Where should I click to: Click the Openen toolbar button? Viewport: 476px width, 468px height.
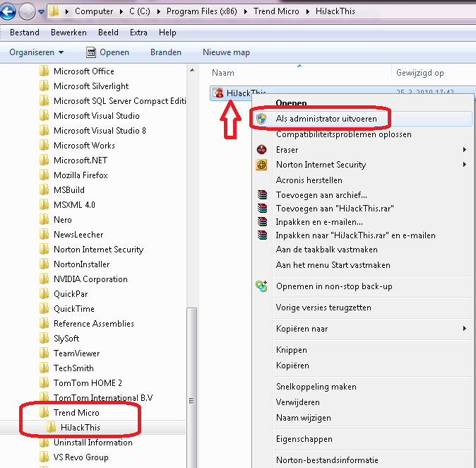108,52
